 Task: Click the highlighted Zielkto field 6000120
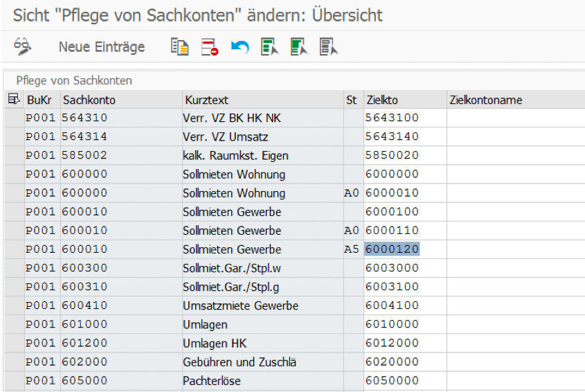(x=392, y=249)
